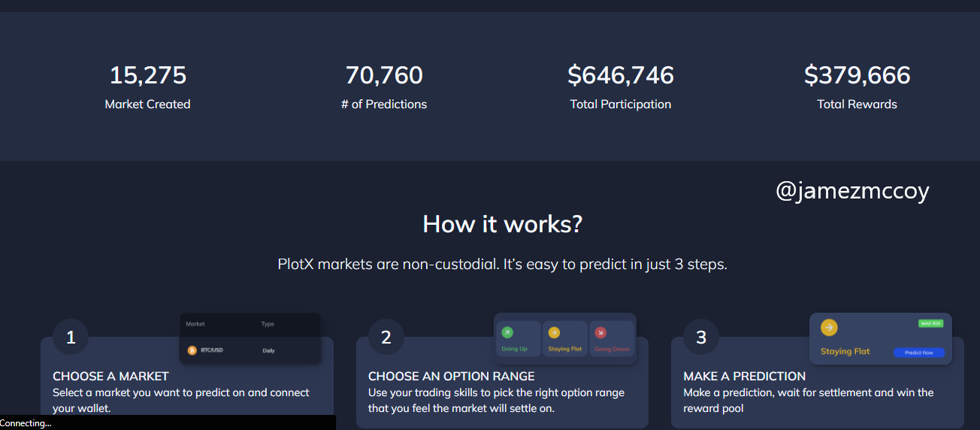Click the Type column header
The image size is (980, 430).
268,324
